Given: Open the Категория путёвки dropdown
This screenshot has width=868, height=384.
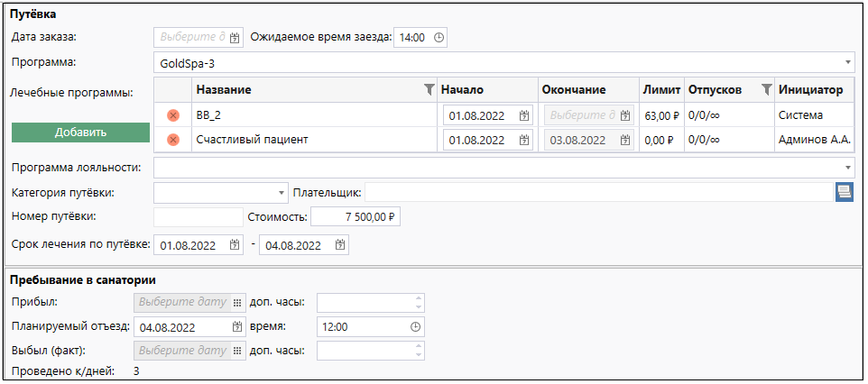Looking at the screenshot, I should pos(281,192).
